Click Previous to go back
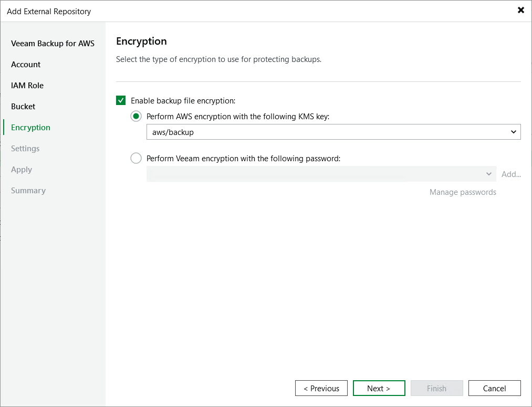Image resolution: width=532 pixels, height=407 pixels. pyautogui.click(x=321, y=388)
